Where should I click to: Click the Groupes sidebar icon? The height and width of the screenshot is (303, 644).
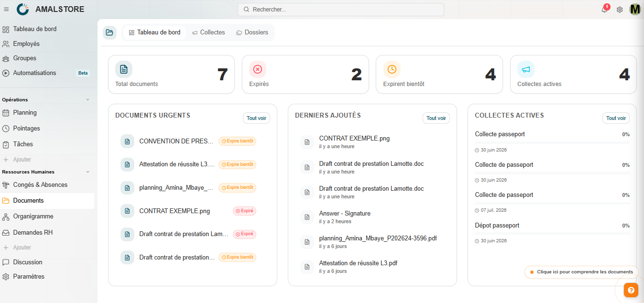point(6,58)
